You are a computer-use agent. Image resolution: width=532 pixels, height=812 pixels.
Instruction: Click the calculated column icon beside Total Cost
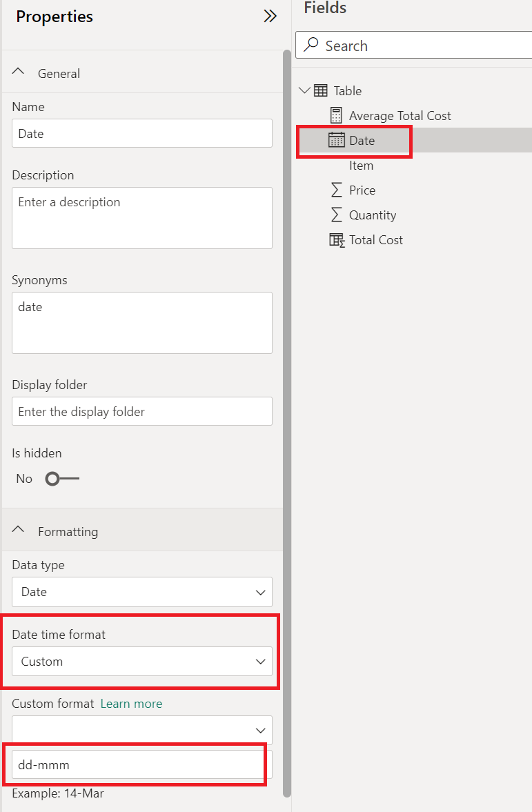pos(337,240)
